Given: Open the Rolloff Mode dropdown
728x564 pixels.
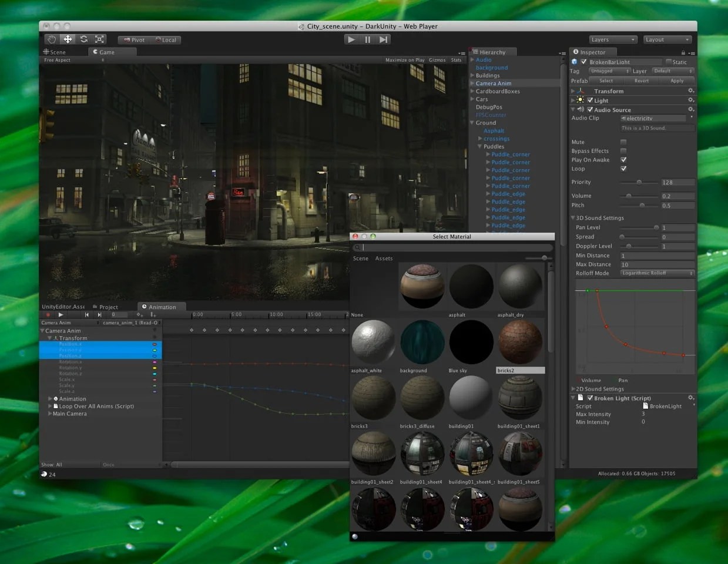Looking at the screenshot, I should tap(657, 273).
